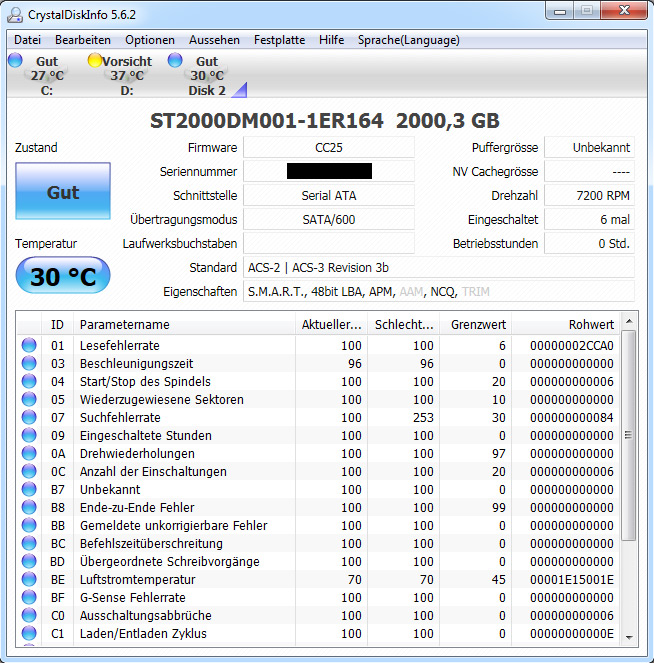Viewport: 654px width, 663px height.
Task: Click the Firmware field CC25
Action: 329,148
